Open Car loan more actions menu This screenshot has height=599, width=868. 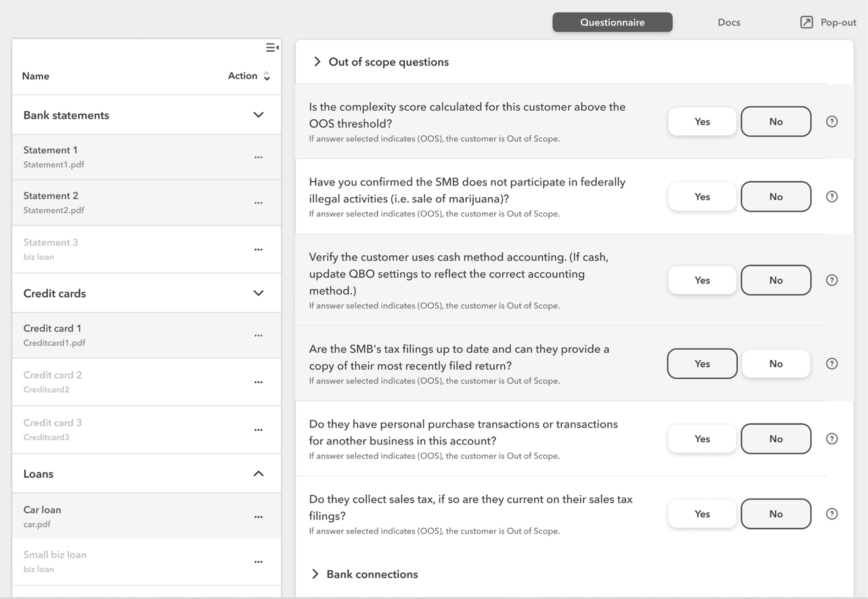click(258, 517)
